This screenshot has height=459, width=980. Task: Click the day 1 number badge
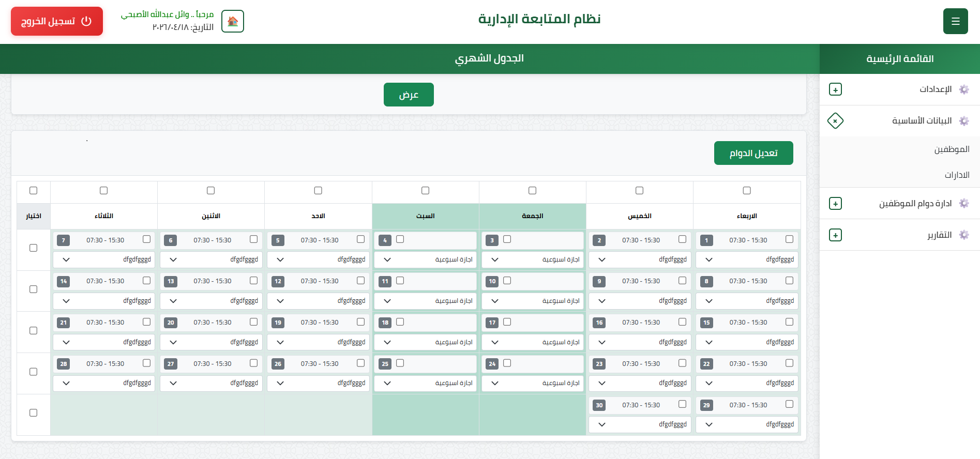pos(706,240)
